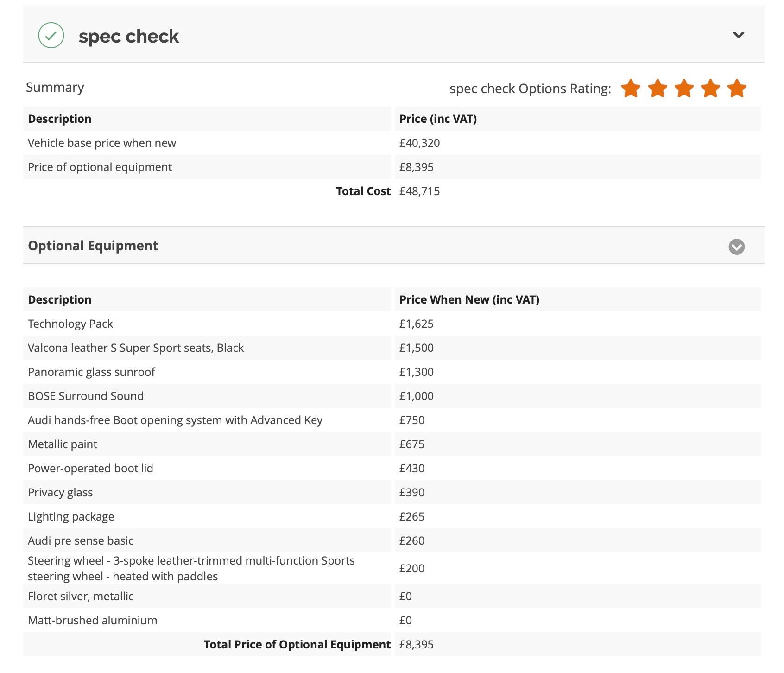Click the first orange rating star

pyautogui.click(x=631, y=88)
